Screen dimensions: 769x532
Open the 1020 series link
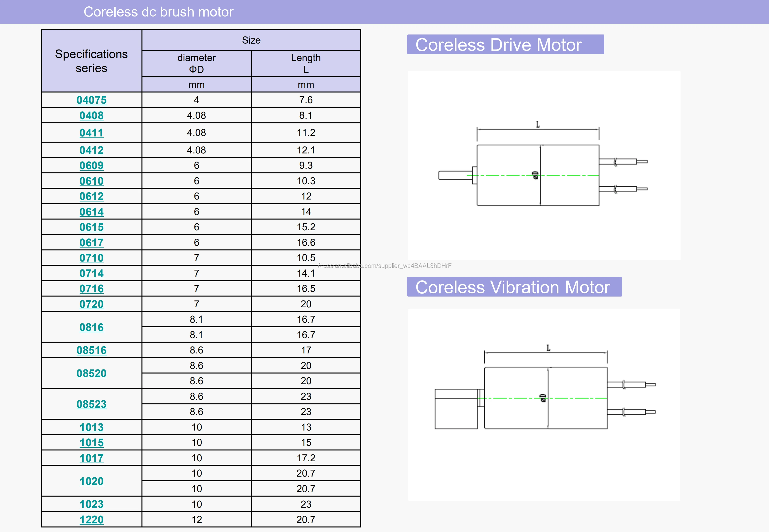(91, 481)
